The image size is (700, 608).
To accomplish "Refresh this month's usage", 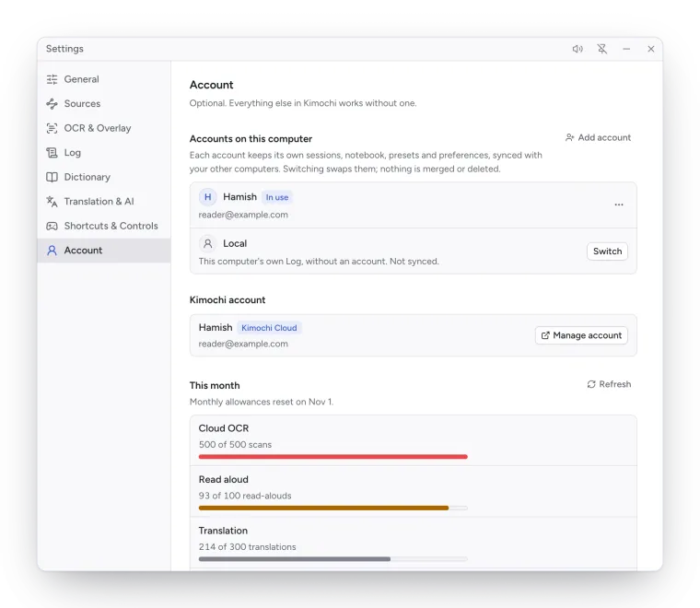I will [609, 384].
